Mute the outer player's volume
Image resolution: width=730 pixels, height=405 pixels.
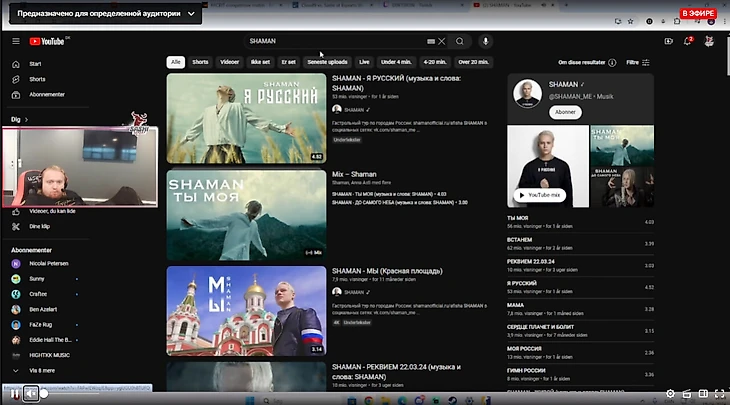click(x=31, y=394)
